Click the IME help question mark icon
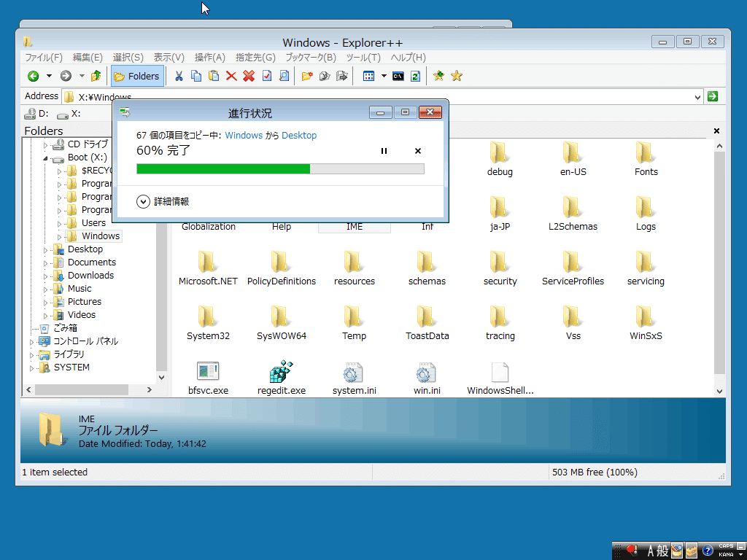Screen dimensions: 747x560 [x=708, y=551]
